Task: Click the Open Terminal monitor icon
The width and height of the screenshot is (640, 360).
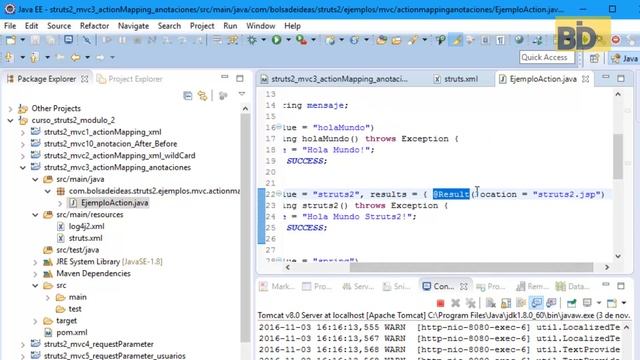Action: click(x=69, y=40)
